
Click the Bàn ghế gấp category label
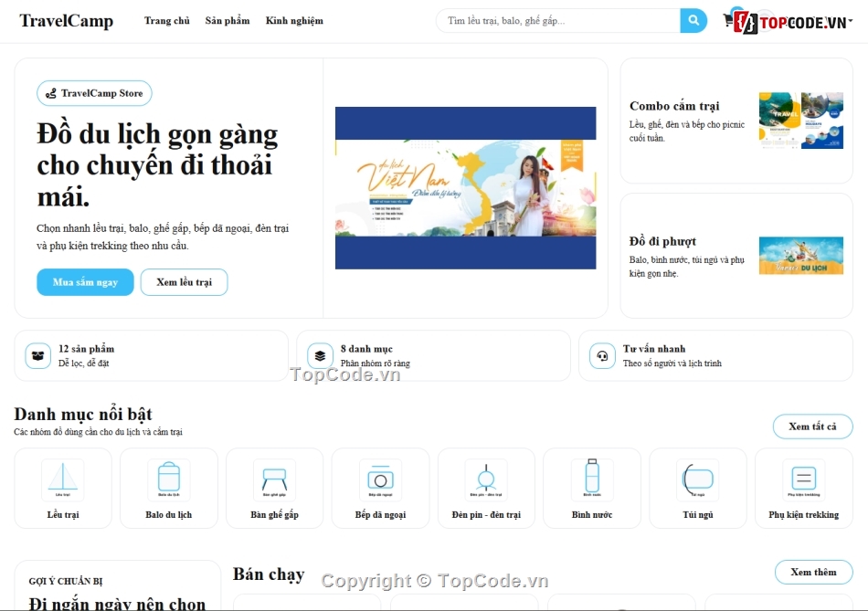pos(275,515)
